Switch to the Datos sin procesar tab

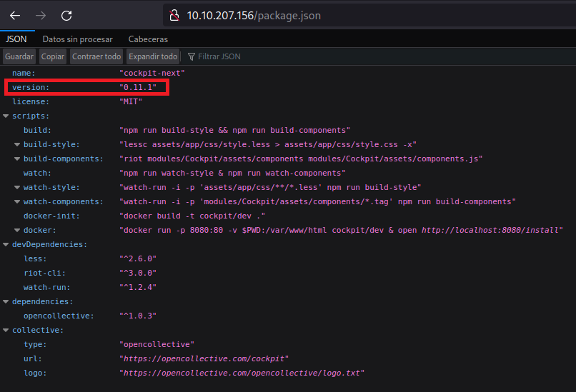(76, 39)
